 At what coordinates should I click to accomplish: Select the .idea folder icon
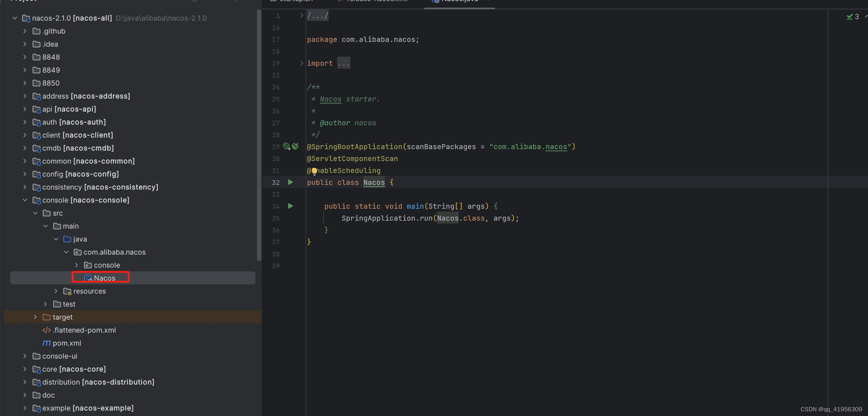[x=37, y=44]
